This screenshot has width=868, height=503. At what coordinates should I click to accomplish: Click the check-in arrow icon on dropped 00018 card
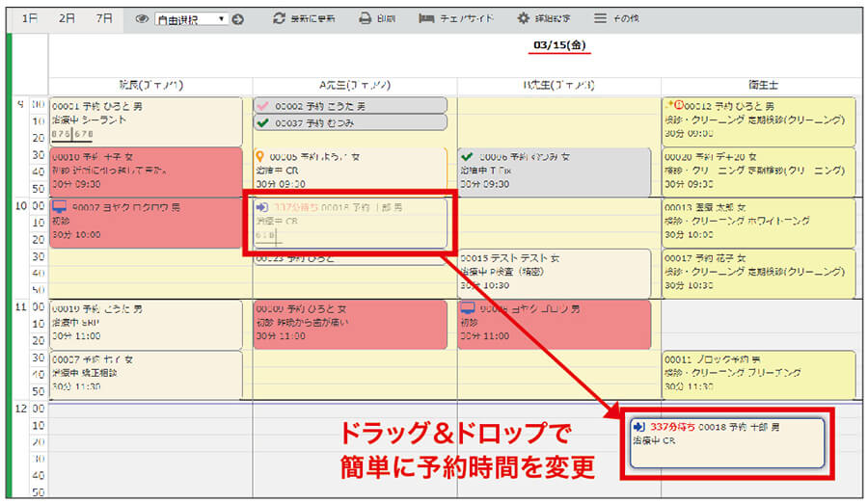638,427
